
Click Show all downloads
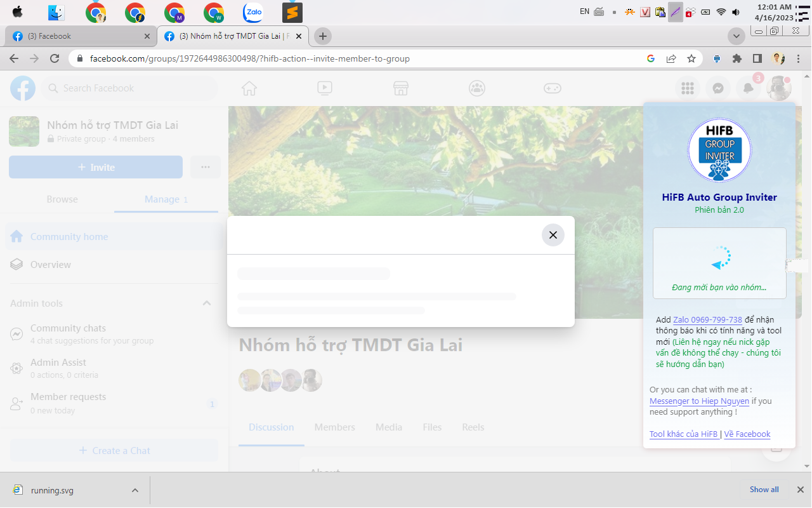pyautogui.click(x=764, y=490)
